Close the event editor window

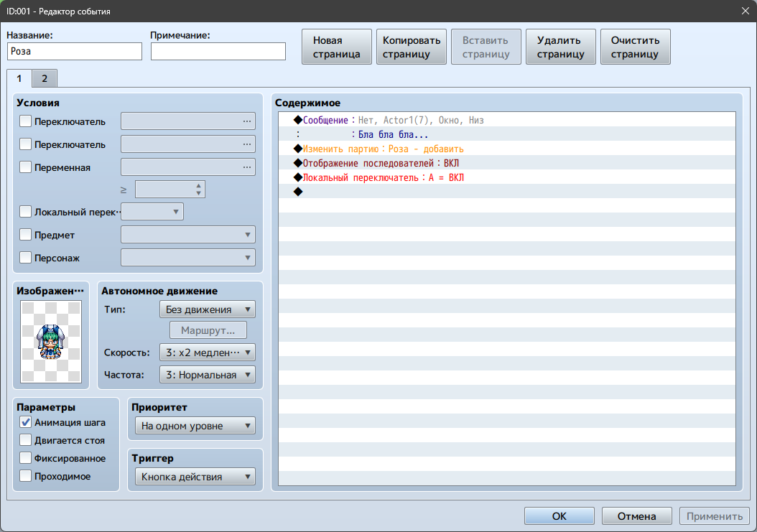click(x=746, y=11)
